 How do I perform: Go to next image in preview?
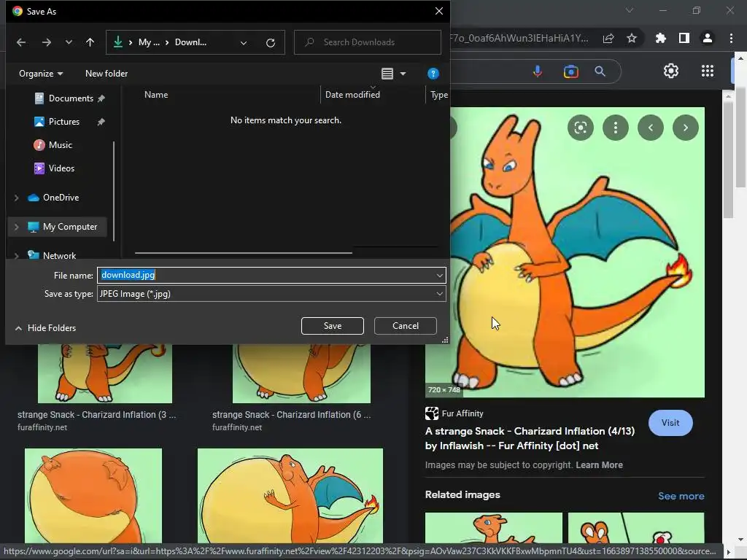click(686, 128)
